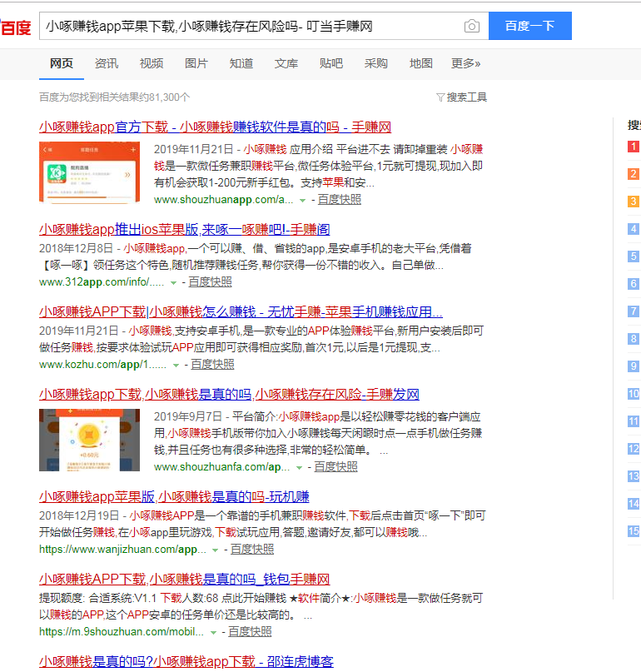
Task: Open result 小啄赚钱app苹果版 玩机赚
Action: click(x=174, y=496)
